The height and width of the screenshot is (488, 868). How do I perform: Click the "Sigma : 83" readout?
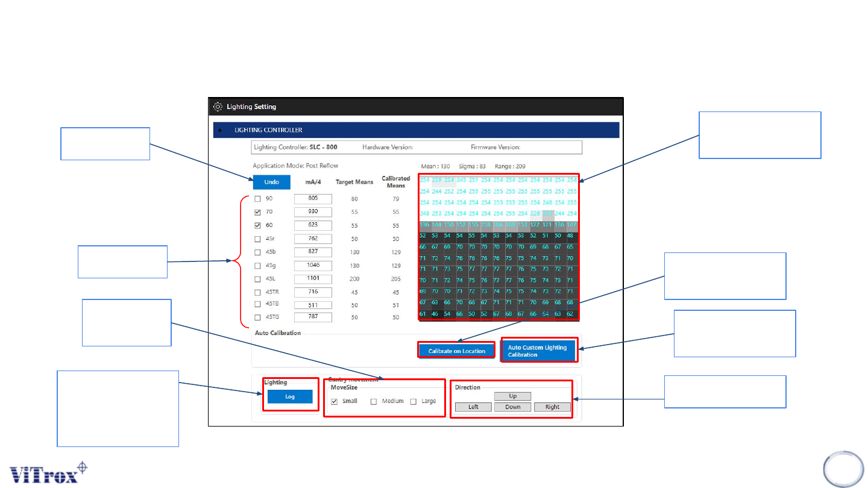(x=471, y=166)
